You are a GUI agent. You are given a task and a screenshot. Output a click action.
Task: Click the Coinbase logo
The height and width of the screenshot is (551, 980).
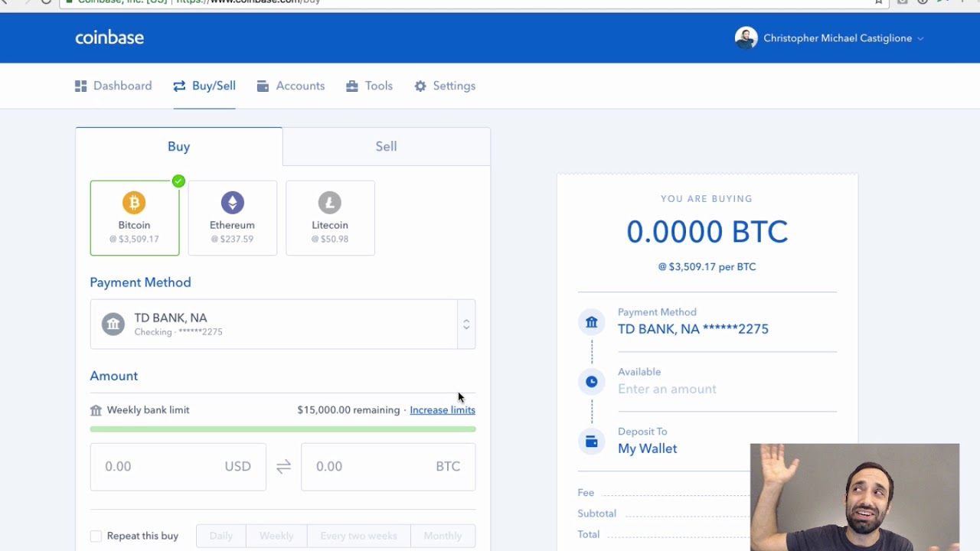(x=109, y=37)
